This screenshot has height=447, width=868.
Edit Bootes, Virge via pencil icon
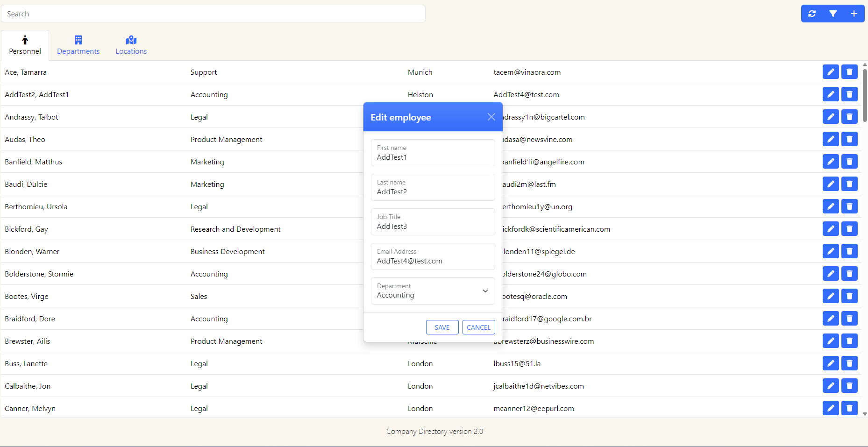831,296
